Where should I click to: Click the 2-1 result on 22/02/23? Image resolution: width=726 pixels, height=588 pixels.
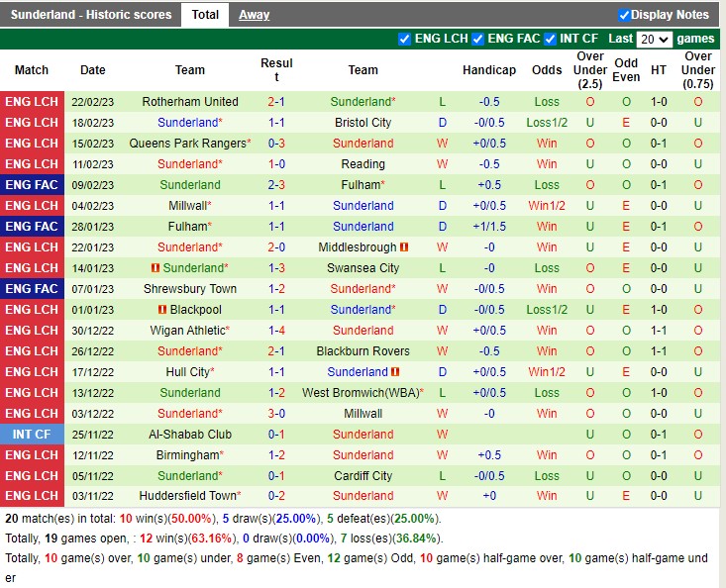(276, 102)
